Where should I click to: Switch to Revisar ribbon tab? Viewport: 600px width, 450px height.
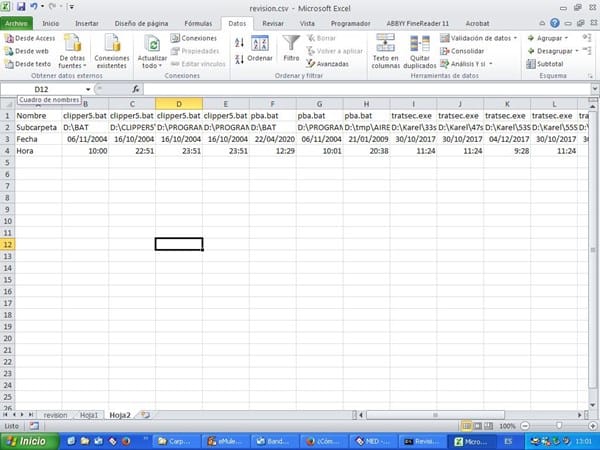click(273, 24)
